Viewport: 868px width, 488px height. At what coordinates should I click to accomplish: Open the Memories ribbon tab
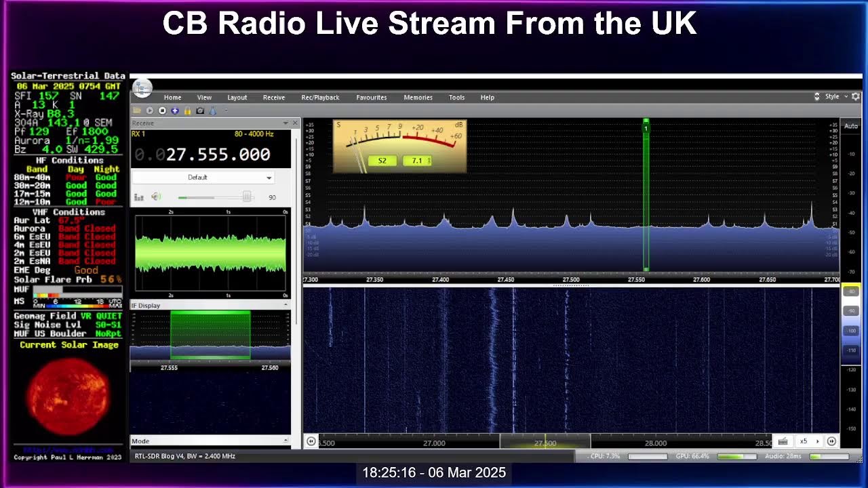(x=418, y=98)
